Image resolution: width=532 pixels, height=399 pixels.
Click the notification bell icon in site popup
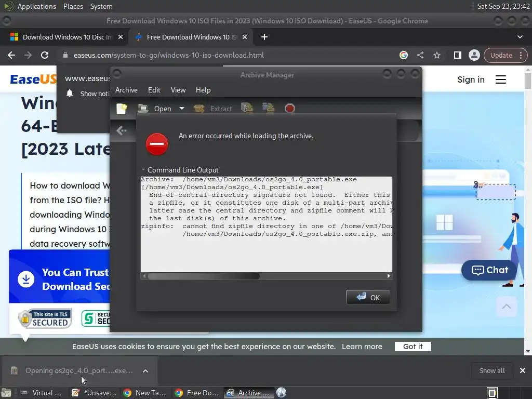[70, 94]
